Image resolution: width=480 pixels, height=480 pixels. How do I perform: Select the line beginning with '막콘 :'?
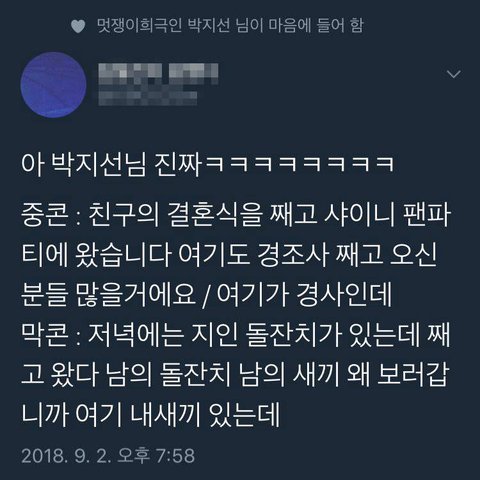pos(236,336)
